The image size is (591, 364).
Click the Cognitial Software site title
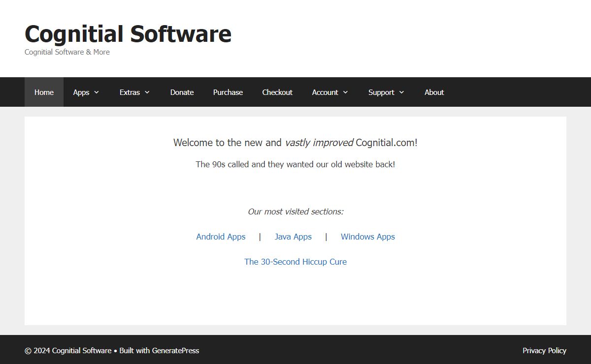128,34
